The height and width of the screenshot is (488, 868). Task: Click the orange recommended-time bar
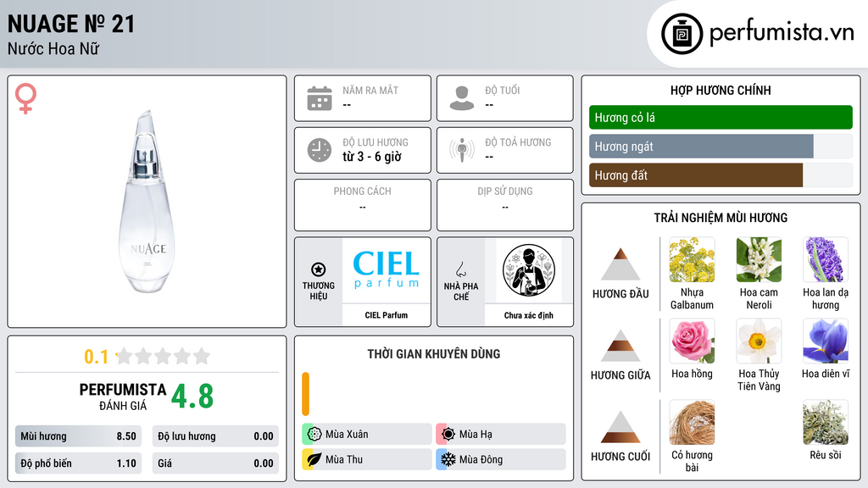click(305, 394)
